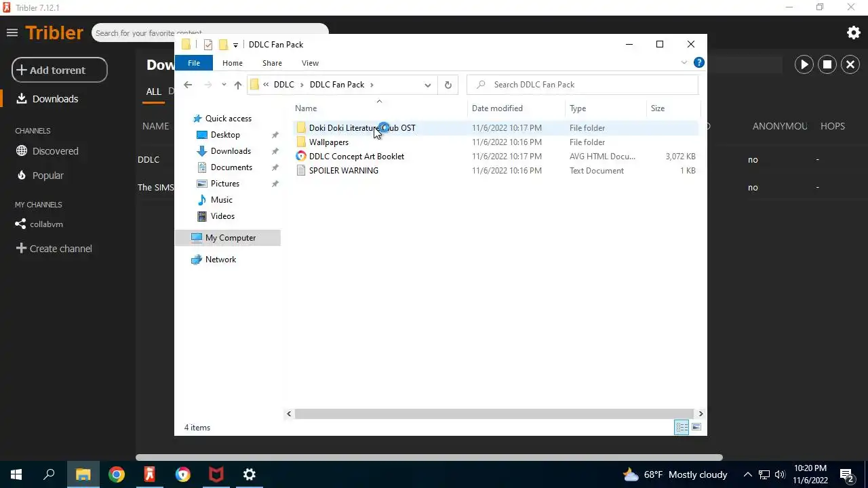Click the Properties quick access toolbar icon

208,45
